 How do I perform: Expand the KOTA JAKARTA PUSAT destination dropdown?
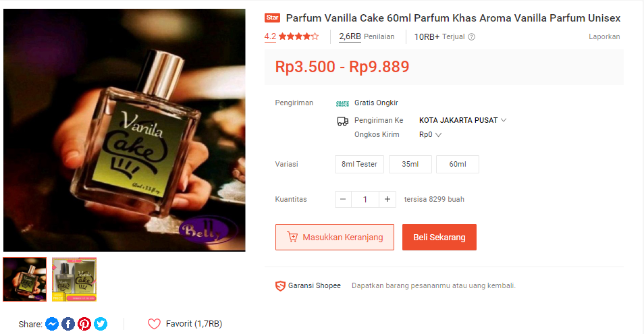point(462,120)
